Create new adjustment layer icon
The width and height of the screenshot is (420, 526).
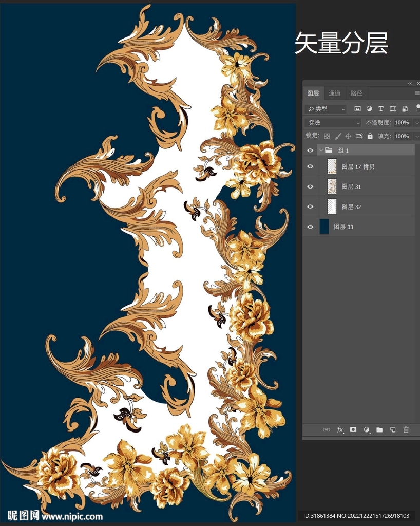[x=367, y=430]
